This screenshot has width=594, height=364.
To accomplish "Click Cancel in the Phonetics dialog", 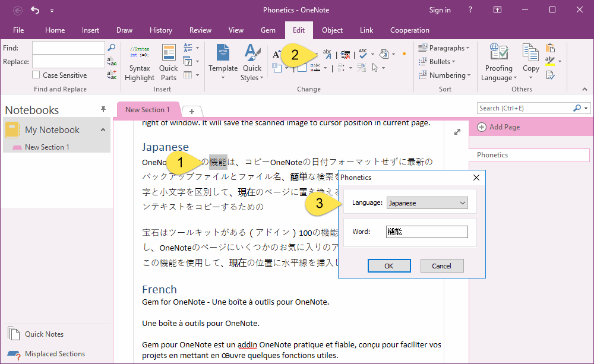I will coord(442,265).
